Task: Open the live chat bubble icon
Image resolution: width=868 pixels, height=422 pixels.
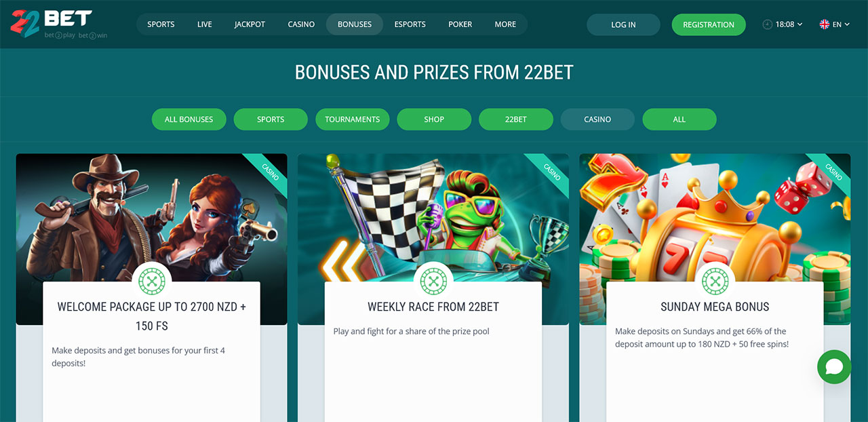Action: tap(834, 367)
